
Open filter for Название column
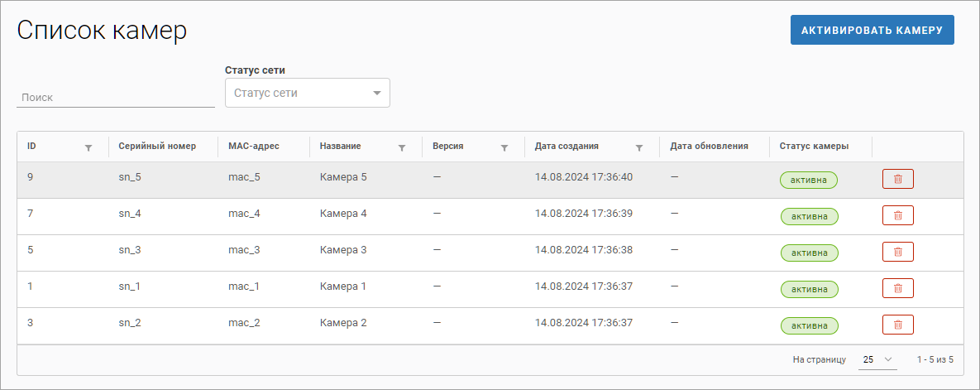pyautogui.click(x=402, y=147)
